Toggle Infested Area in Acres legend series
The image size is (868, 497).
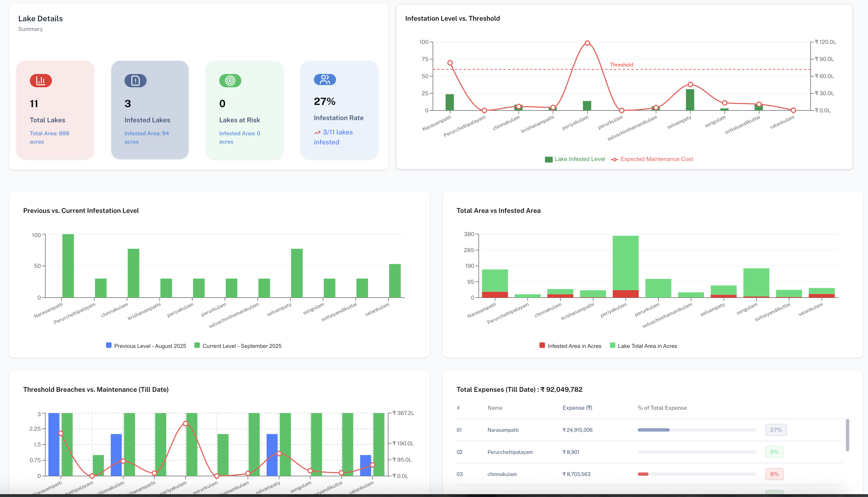574,346
